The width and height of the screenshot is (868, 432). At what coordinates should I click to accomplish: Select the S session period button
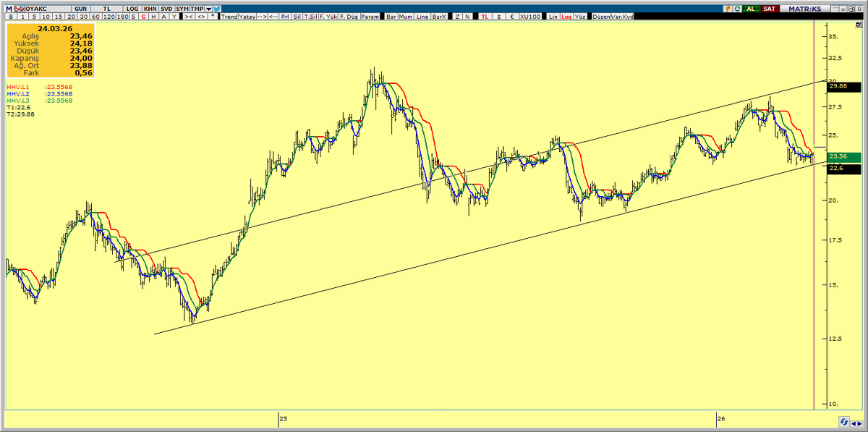pos(133,17)
